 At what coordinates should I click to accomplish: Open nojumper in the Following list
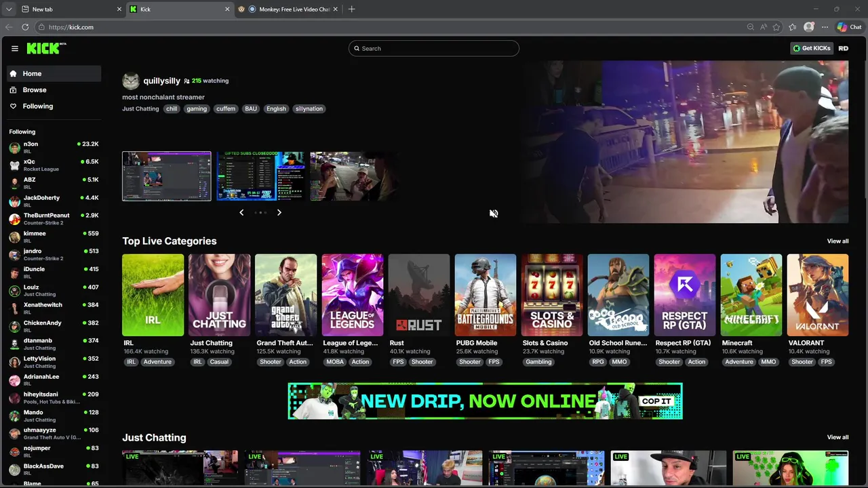54,451
